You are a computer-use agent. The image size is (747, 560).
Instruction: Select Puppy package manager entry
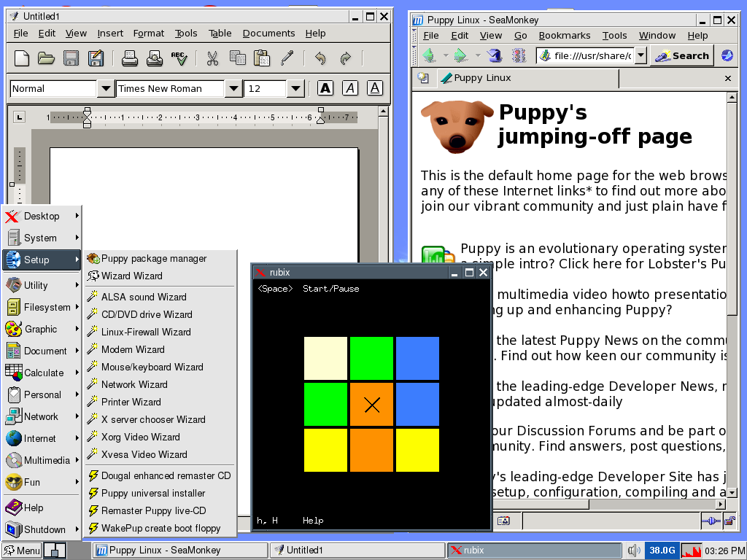[160, 259]
